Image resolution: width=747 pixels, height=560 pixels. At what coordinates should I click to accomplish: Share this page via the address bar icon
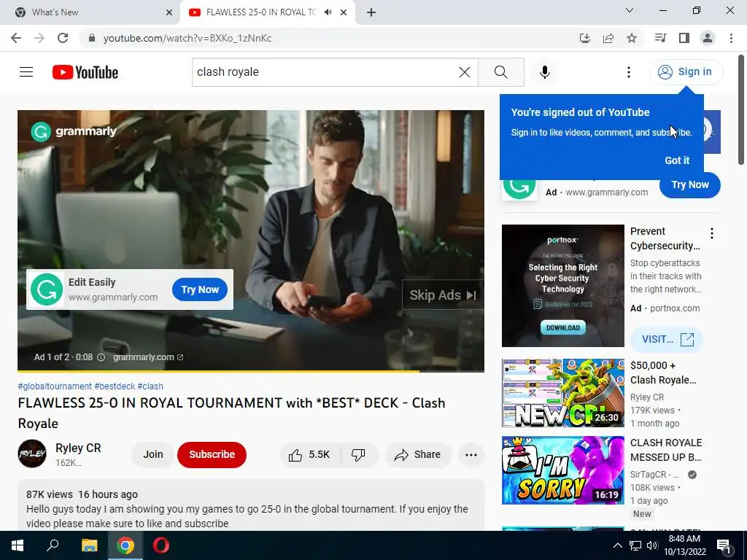[x=608, y=38]
